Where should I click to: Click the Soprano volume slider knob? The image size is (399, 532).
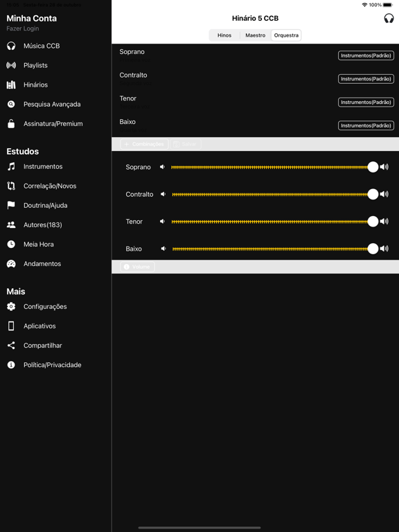coord(373,167)
